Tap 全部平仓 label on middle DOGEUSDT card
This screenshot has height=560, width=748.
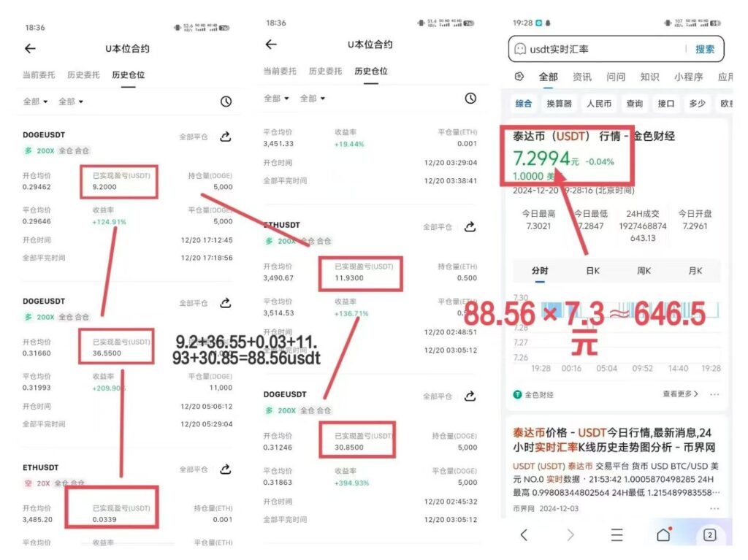tap(438, 396)
